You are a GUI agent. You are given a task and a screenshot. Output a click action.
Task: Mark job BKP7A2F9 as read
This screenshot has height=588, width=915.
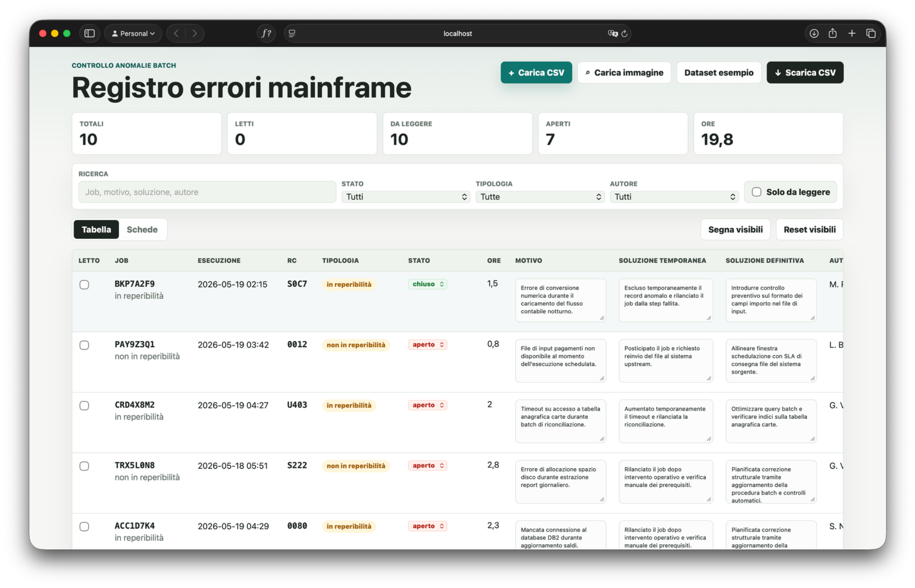pos(84,285)
